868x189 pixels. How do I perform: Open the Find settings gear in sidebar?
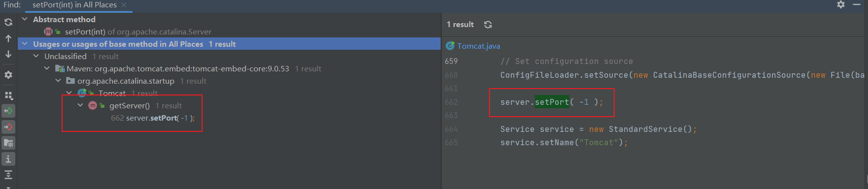[8, 75]
